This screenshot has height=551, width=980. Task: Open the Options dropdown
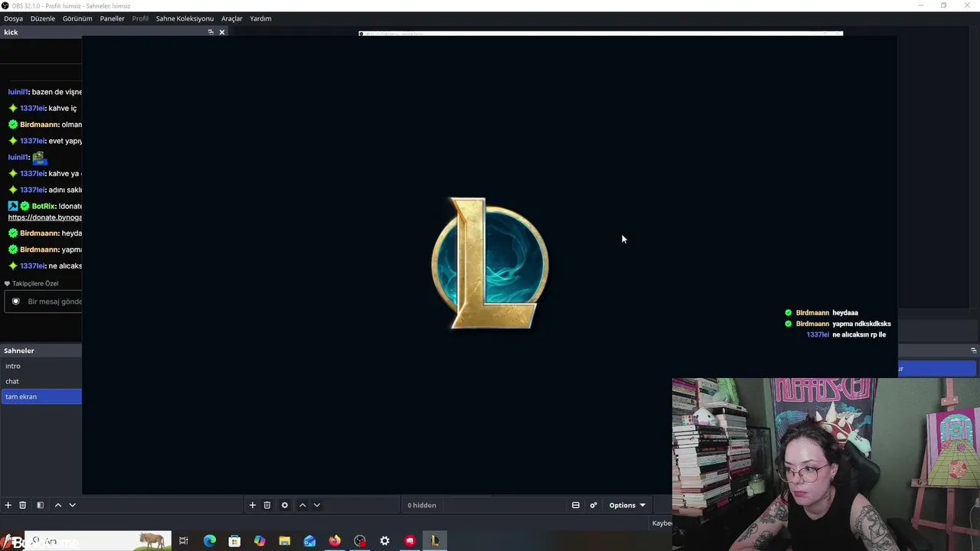pos(627,505)
